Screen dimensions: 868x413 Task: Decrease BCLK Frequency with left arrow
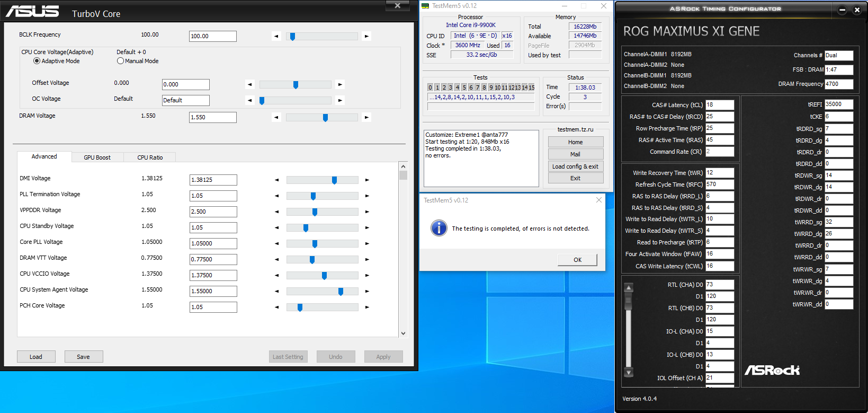[x=276, y=36]
